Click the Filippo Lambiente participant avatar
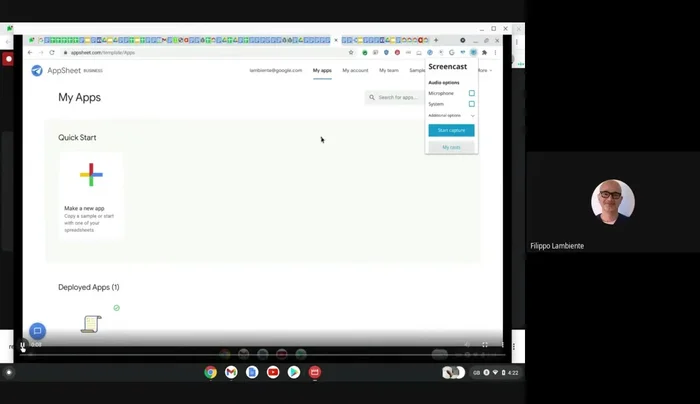 pyautogui.click(x=613, y=202)
